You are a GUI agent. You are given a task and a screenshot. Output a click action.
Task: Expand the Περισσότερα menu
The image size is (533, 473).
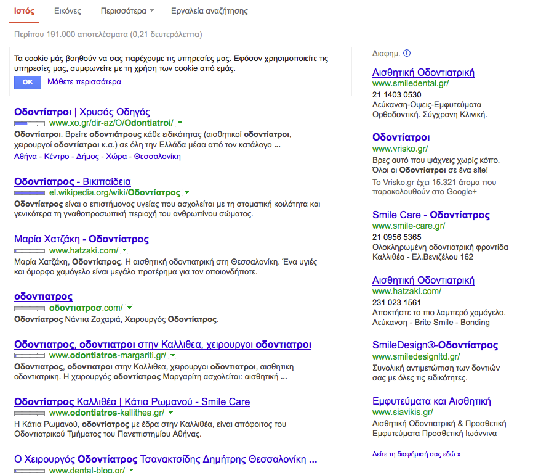pyautogui.click(x=127, y=11)
